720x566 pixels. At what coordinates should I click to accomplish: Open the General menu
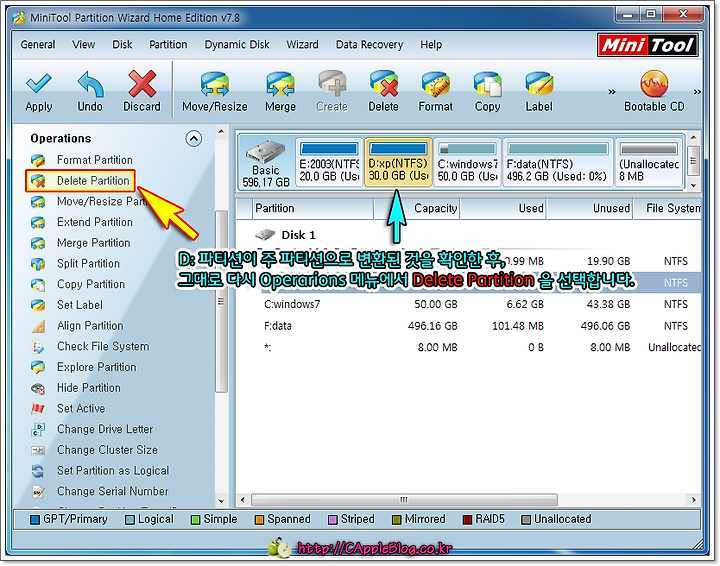[38, 45]
